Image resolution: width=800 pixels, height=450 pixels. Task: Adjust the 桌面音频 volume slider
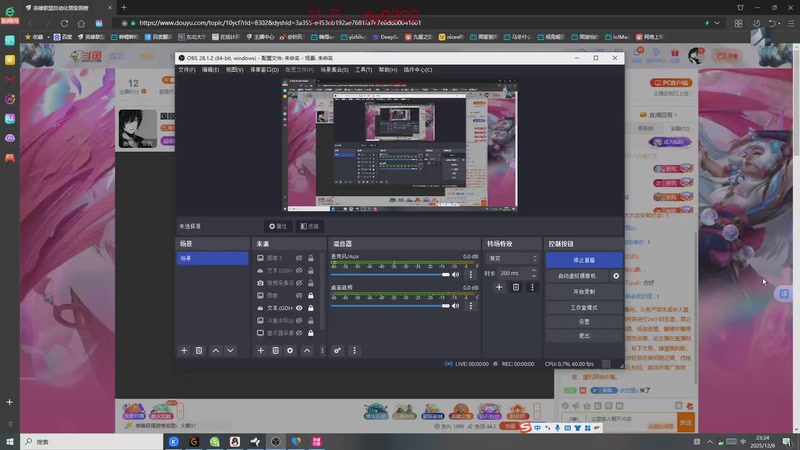click(390, 306)
